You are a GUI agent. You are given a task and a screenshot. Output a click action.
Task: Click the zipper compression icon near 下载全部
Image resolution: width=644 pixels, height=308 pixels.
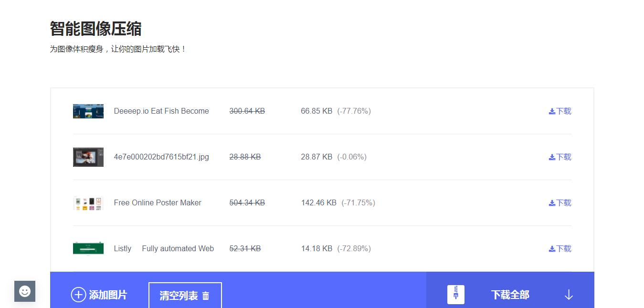pyautogui.click(x=455, y=294)
